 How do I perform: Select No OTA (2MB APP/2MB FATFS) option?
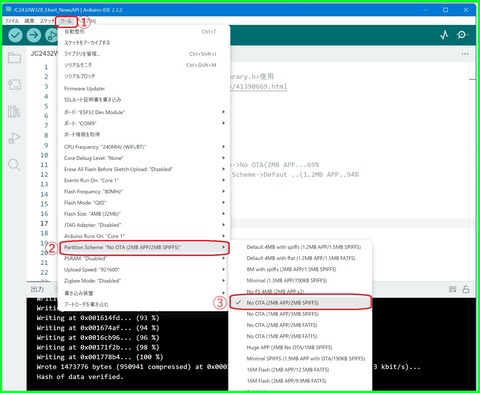point(300,325)
